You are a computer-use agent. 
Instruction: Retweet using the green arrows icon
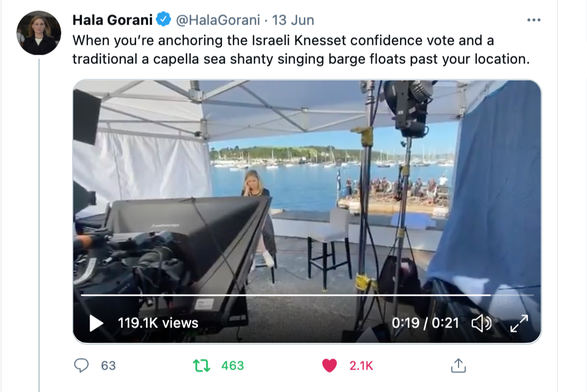(202, 365)
